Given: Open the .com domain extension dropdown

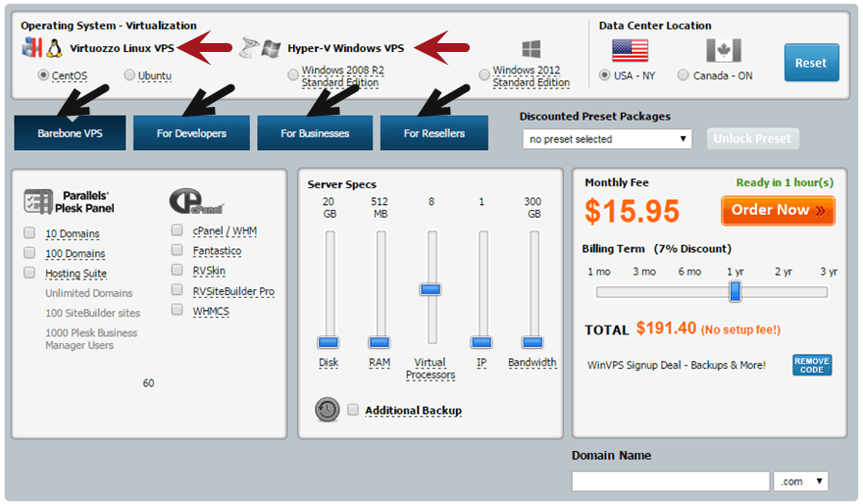Looking at the screenshot, I should pos(800,481).
